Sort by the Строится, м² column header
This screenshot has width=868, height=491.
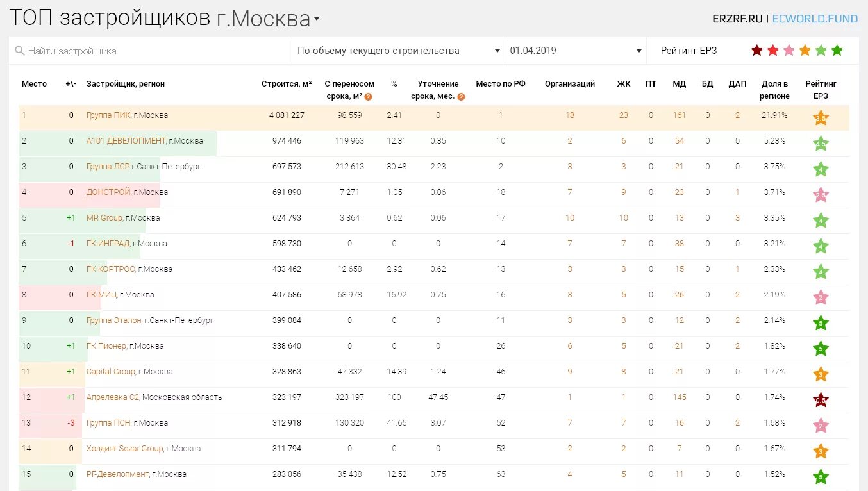click(x=287, y=84)
